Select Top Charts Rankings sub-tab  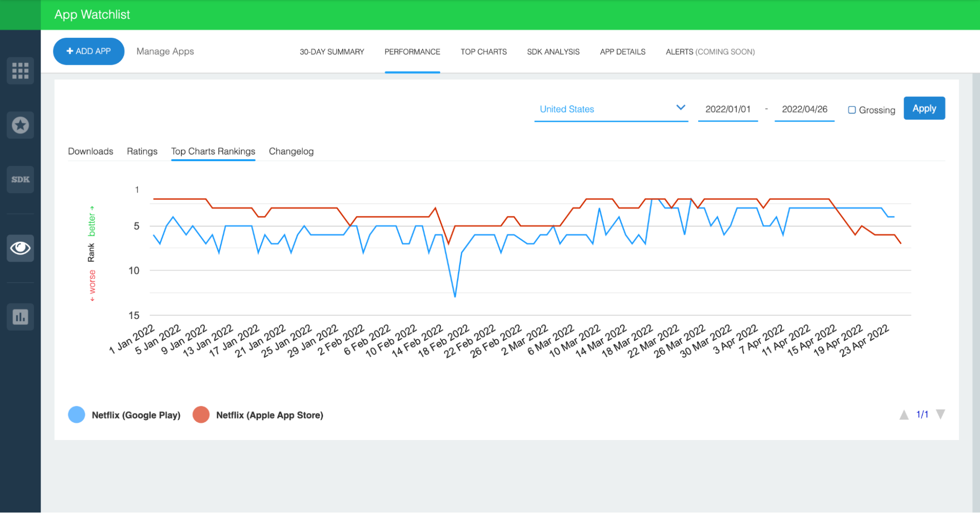click(x=213, y=151)
